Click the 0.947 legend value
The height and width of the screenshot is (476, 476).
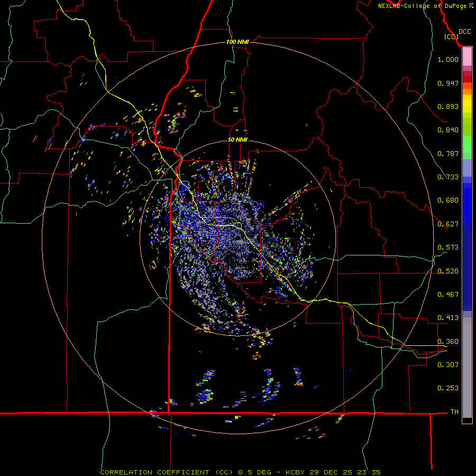448,83
